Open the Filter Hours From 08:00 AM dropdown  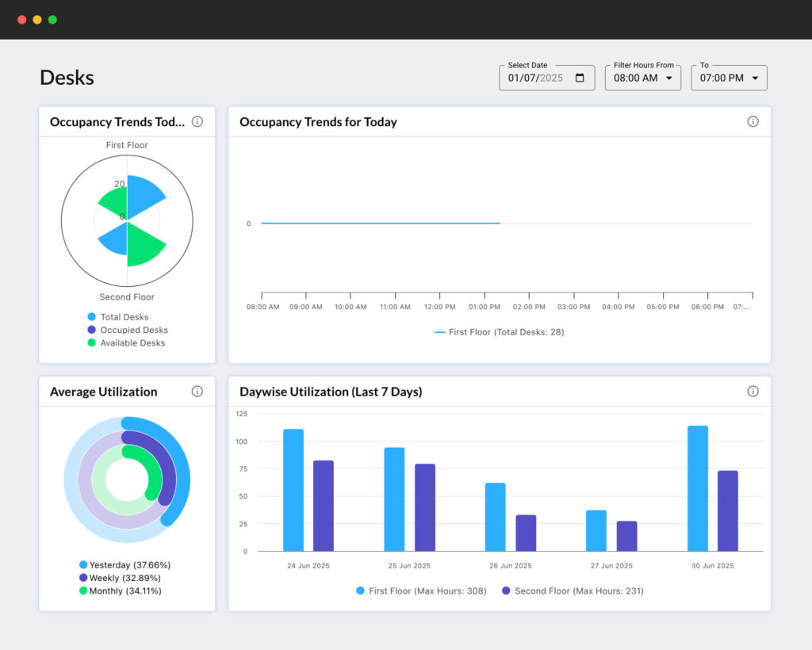click(x=642, y=78)
